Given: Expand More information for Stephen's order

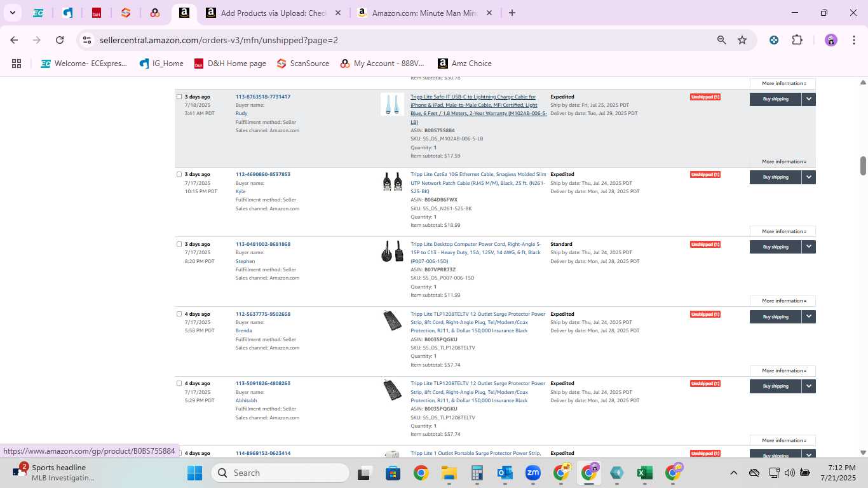Looking at the screenshot, I should coord(783,301).
